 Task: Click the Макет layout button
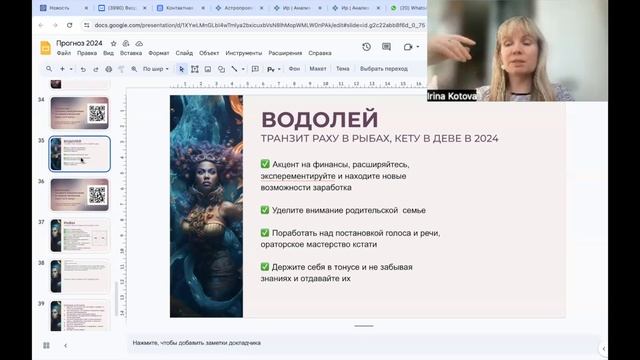pos(318,69)
